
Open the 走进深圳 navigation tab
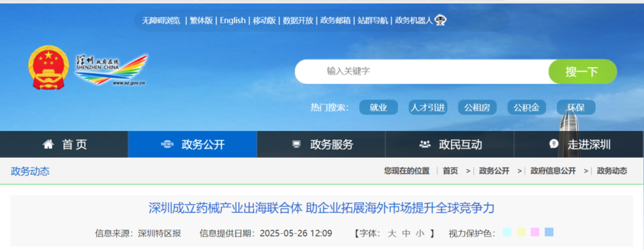pyautogui.click(x=579, y=144)
